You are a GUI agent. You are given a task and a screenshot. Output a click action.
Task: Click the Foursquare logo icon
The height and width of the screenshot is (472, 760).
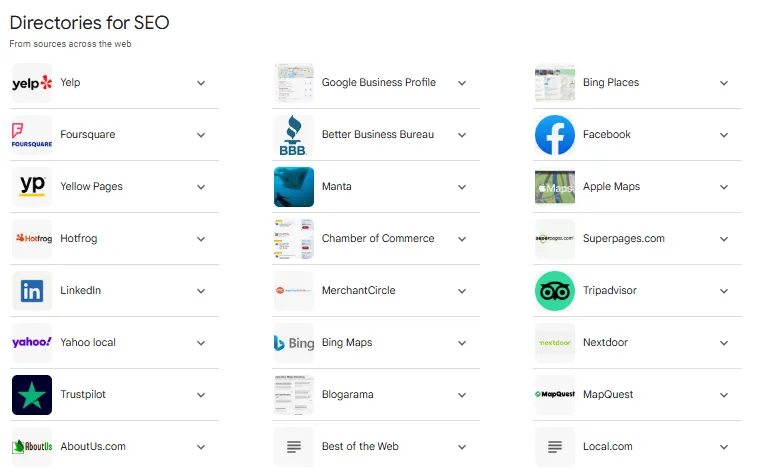(32, 135)
